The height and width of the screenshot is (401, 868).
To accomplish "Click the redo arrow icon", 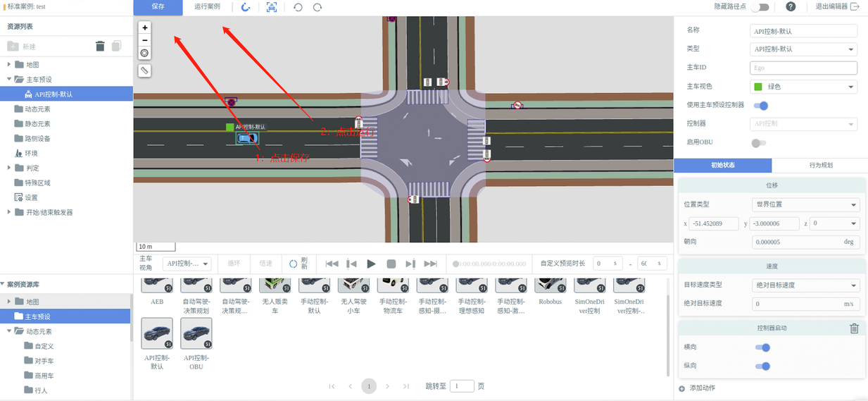I will [317, 7].
